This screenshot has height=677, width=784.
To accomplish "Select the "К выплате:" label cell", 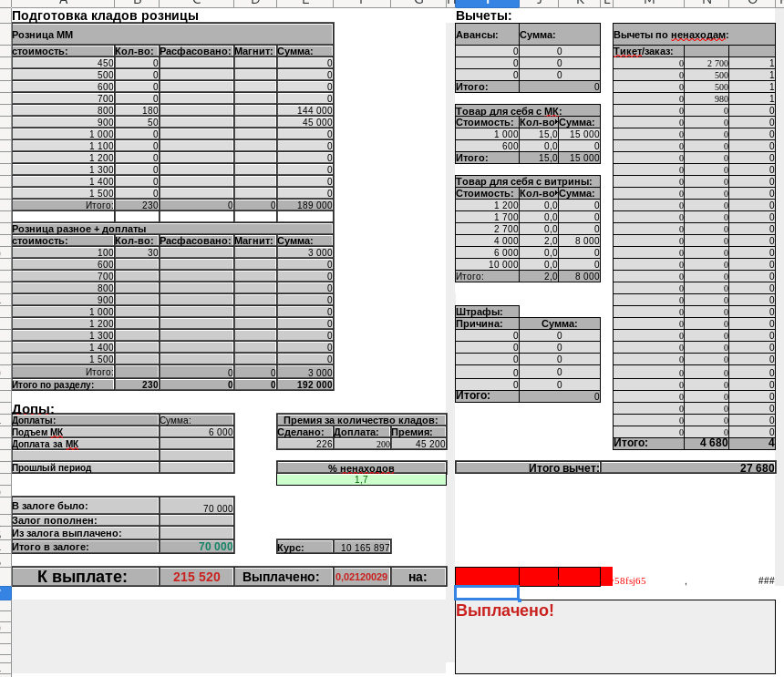I will pos(84,577).
